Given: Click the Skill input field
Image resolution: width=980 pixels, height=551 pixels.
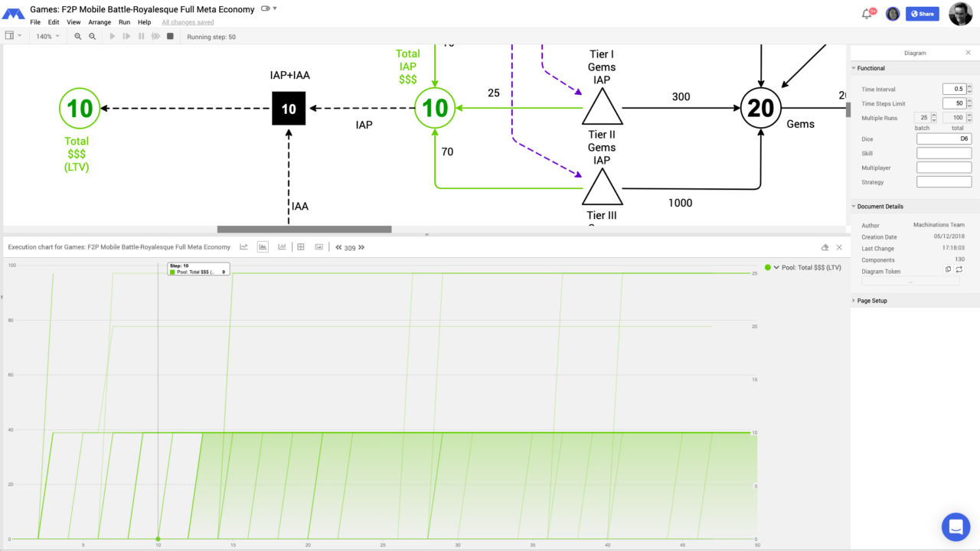Looking at the screenshot, I should 944,154.
